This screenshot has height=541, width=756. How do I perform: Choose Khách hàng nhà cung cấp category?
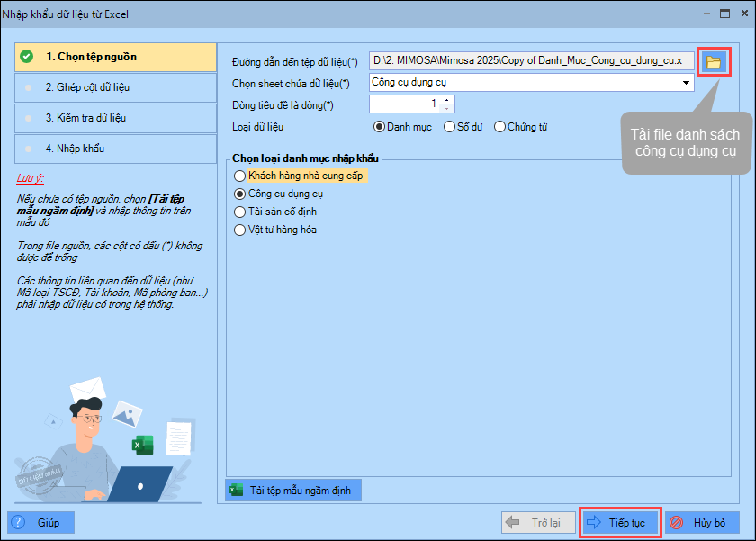coord(300,176)
